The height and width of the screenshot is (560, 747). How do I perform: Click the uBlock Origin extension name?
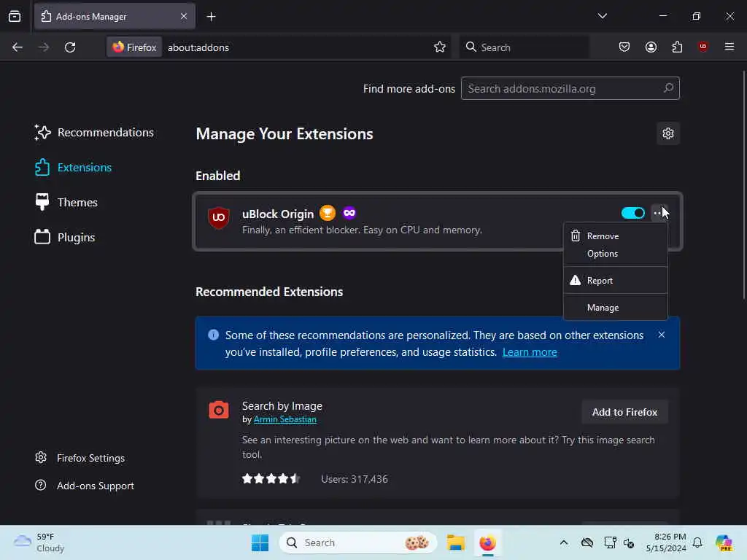(x=278, y=214)
